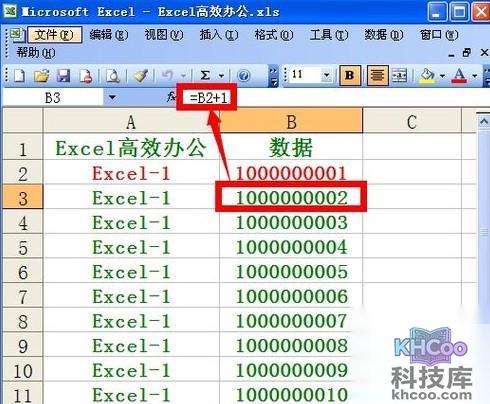
Task: Select column C header
Action: click(x=412, y=121)
